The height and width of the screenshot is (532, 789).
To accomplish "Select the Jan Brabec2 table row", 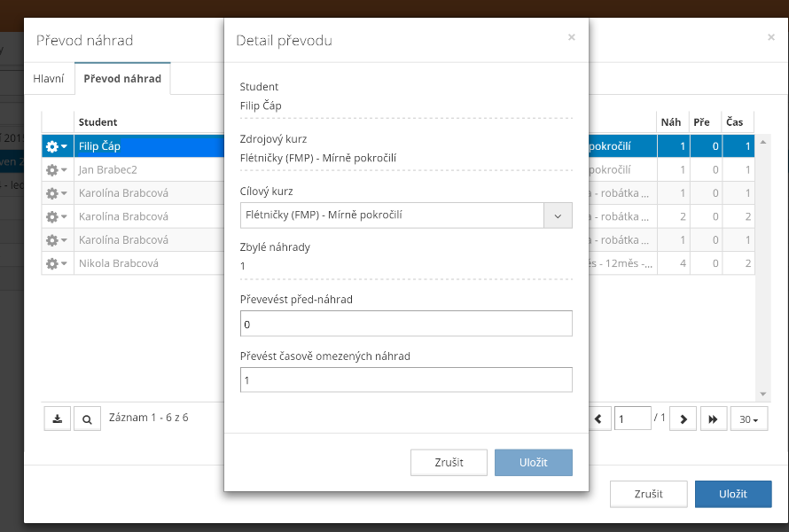I will point(397,170).
